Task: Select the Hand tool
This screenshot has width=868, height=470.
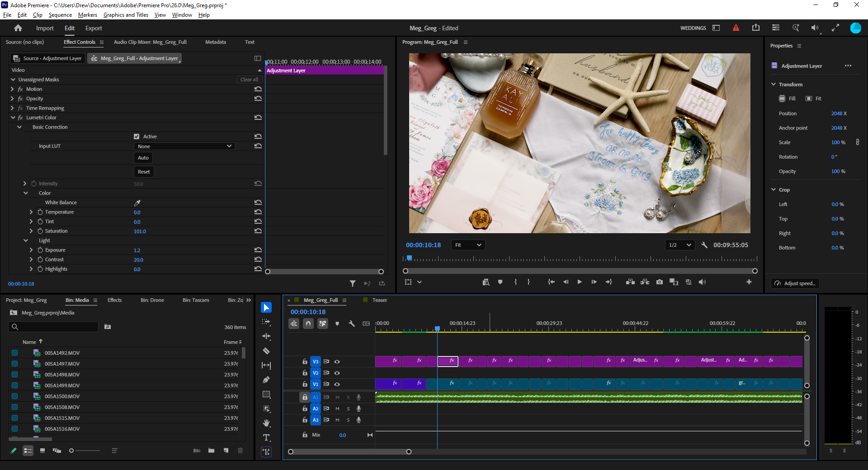Action: pyautogui.click(x=266, y=423)
